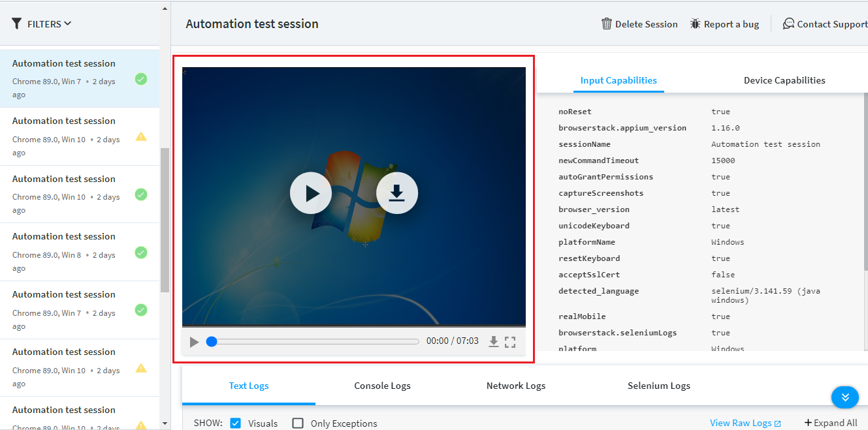Viewport: 868px width, 430px height.
Task: Click the 00:00 / 07:03 time display
Action: [453, 341]
